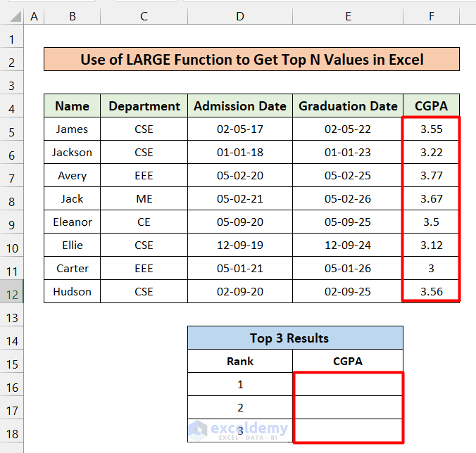Click admission date 12-09-19
Image resolution: width=476 pixels, height=453 pixels.
click(240, 245)
